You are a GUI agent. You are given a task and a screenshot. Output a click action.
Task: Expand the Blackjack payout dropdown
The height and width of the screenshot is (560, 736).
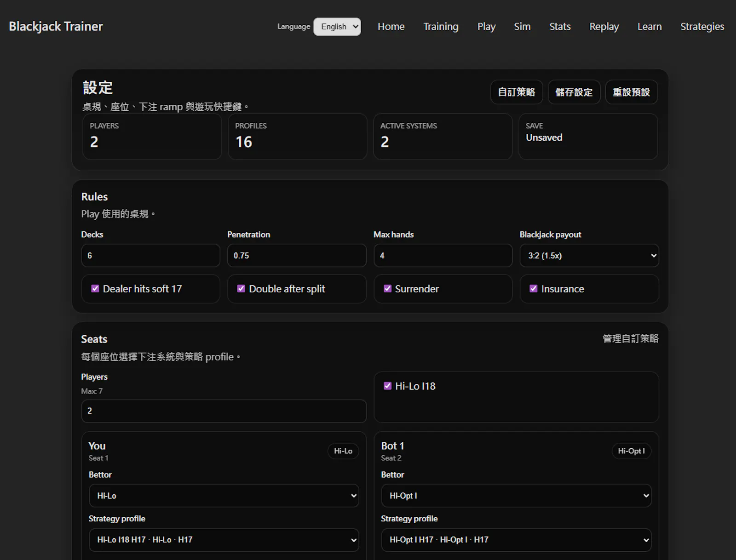pos(589,256)
